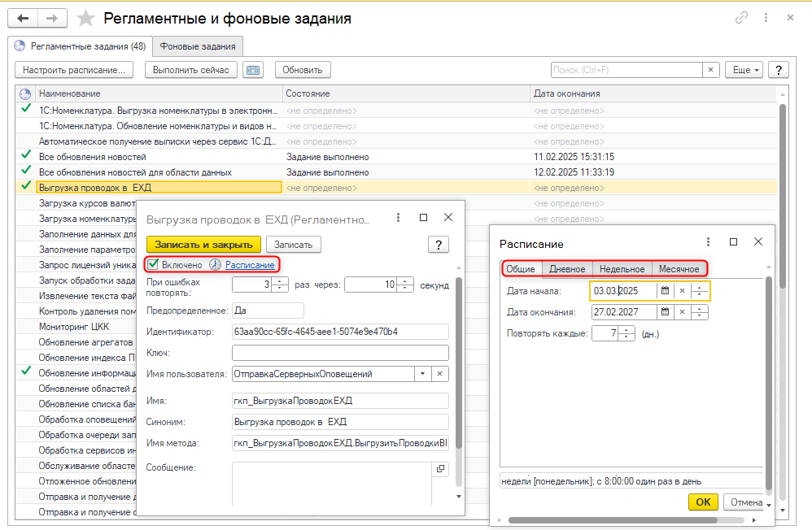This screenshot has height=530, width=812.
Task: Add page to favorites with star icon
Action: [x=83, y=18]
